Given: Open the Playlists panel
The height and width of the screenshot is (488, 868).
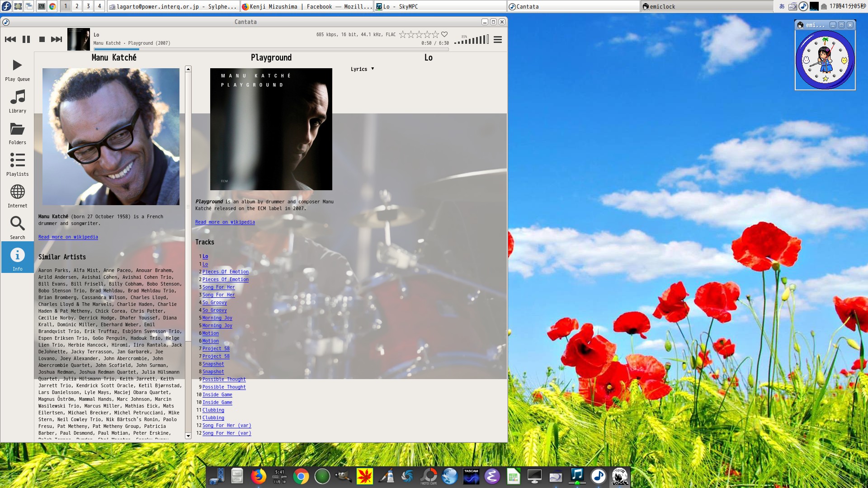Looking at the screenshot, I should click(17, 164).
